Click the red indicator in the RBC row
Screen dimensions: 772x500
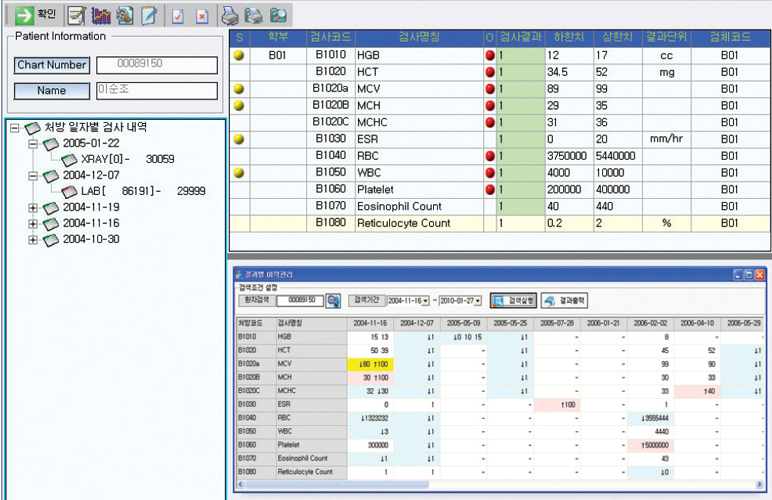(x=489, y=156)
